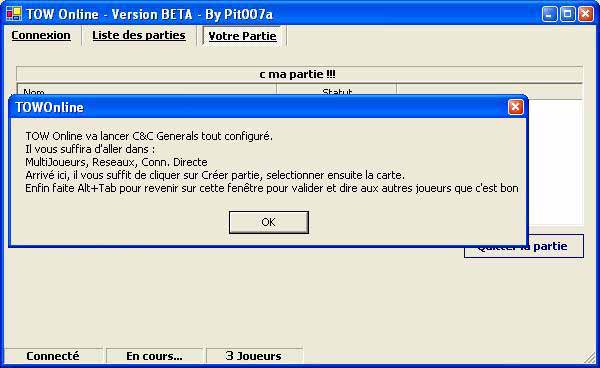This screenshot has width=600, height=368.
Task: Minimize the TOW Online main window
Action: [x=549, y=14]
